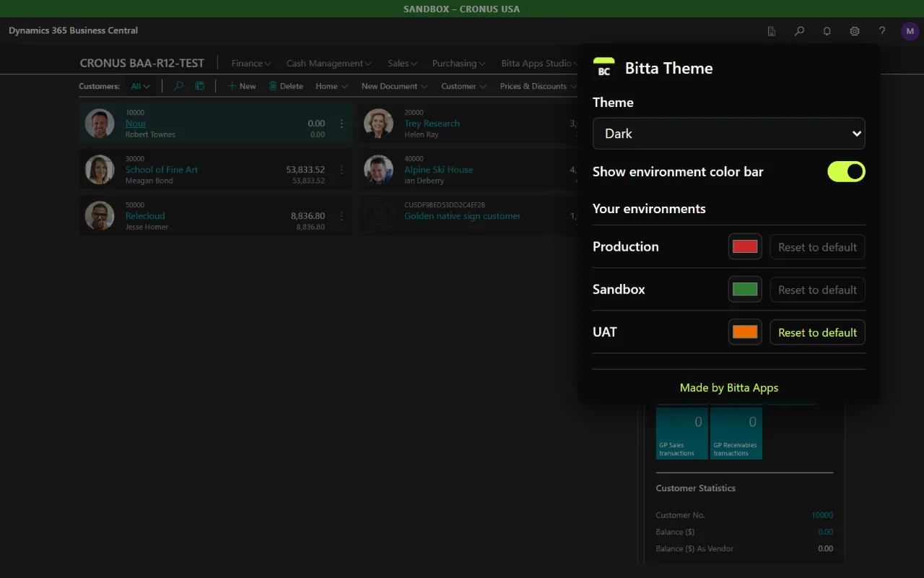Pick the red Production color swatch

point(745,247)
